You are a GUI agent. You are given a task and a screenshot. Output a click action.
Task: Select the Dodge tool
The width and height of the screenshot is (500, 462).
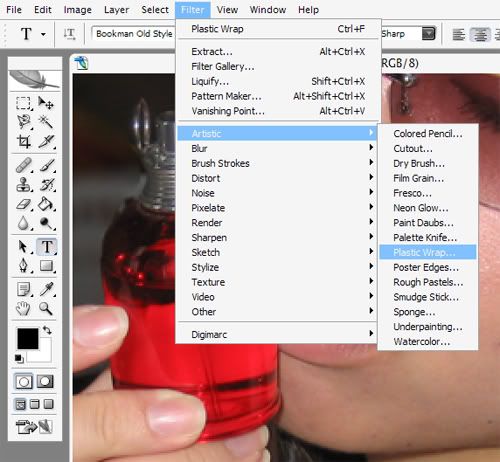coord(46,223)
